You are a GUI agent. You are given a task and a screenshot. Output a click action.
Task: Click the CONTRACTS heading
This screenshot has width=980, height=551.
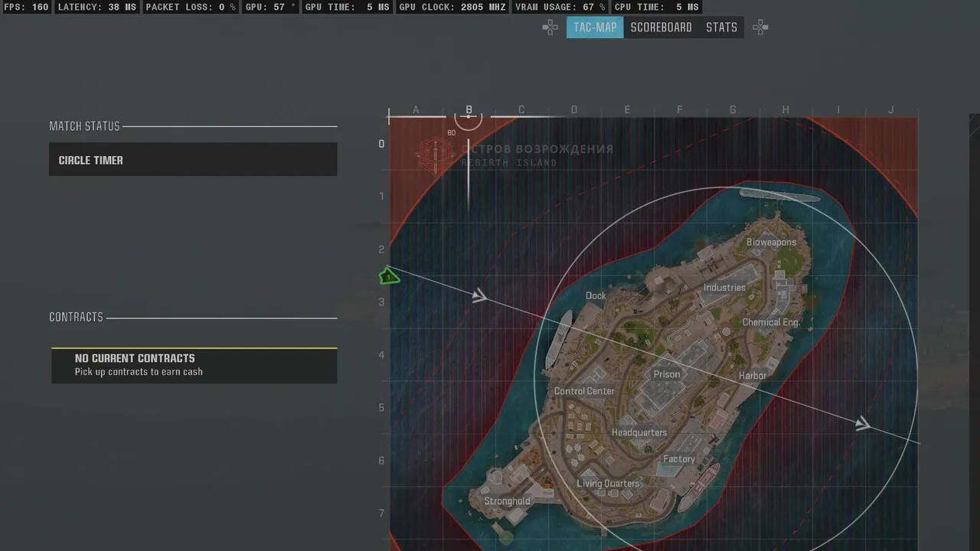tap(76, 317)
